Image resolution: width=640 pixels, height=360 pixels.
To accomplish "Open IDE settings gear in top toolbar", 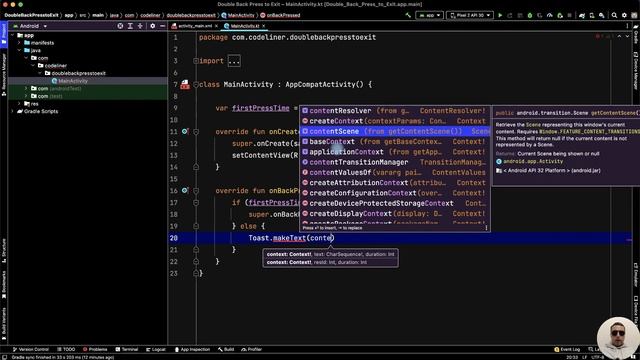I will (624, 15).
